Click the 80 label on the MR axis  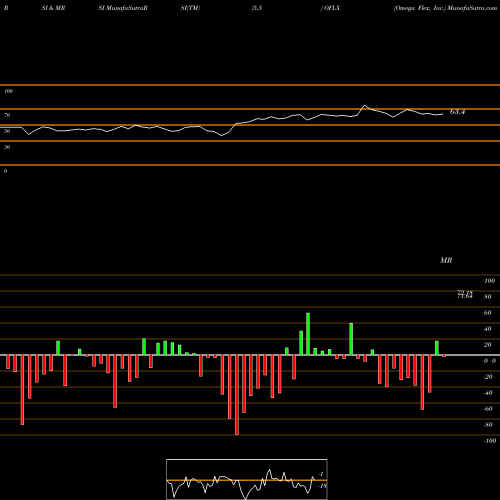488,297
